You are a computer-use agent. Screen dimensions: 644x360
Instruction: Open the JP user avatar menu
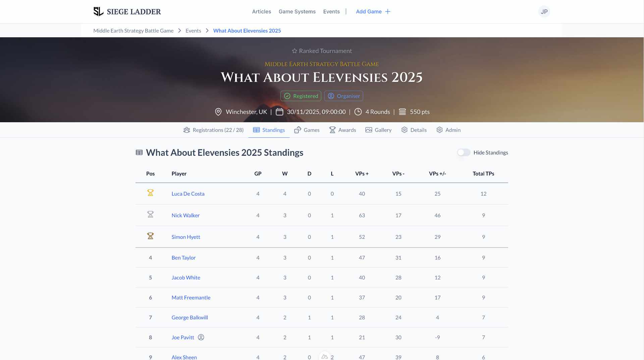(x=544, y=11)
